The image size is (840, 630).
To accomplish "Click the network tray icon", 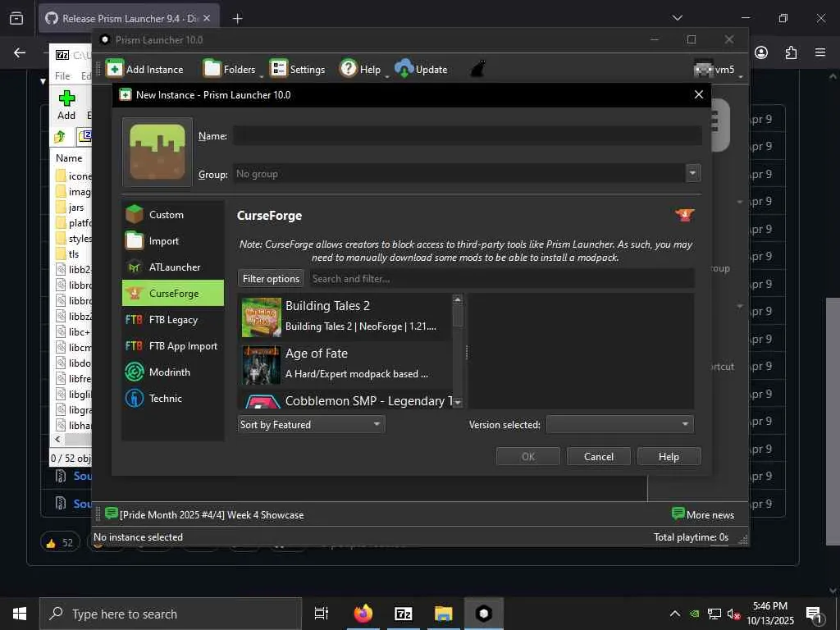I will [714, 614].
